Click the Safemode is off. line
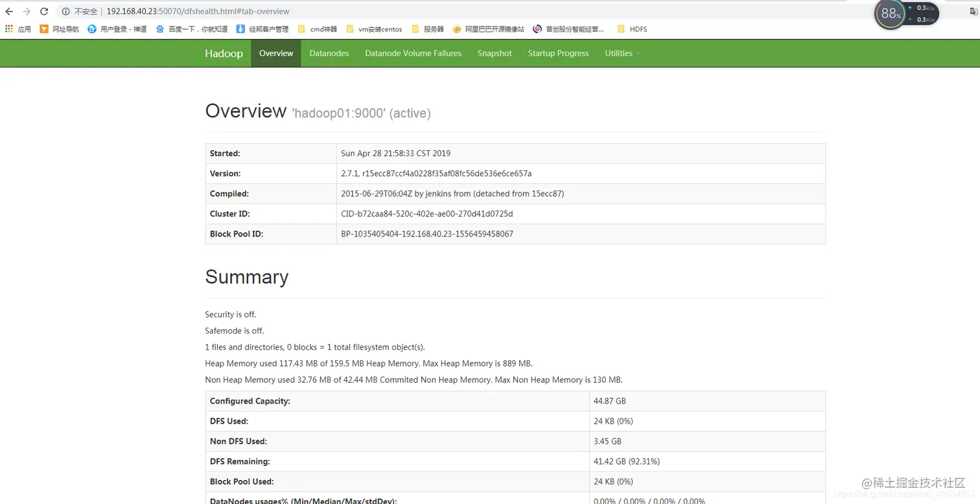The height and width of the screenshot is (504, 980). [x=235, y=330]
